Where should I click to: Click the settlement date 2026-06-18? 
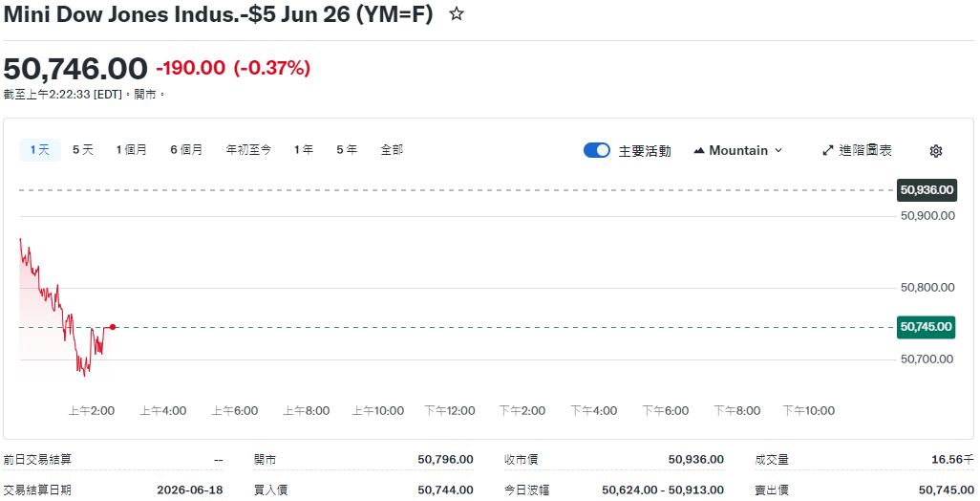pos(190,490)
